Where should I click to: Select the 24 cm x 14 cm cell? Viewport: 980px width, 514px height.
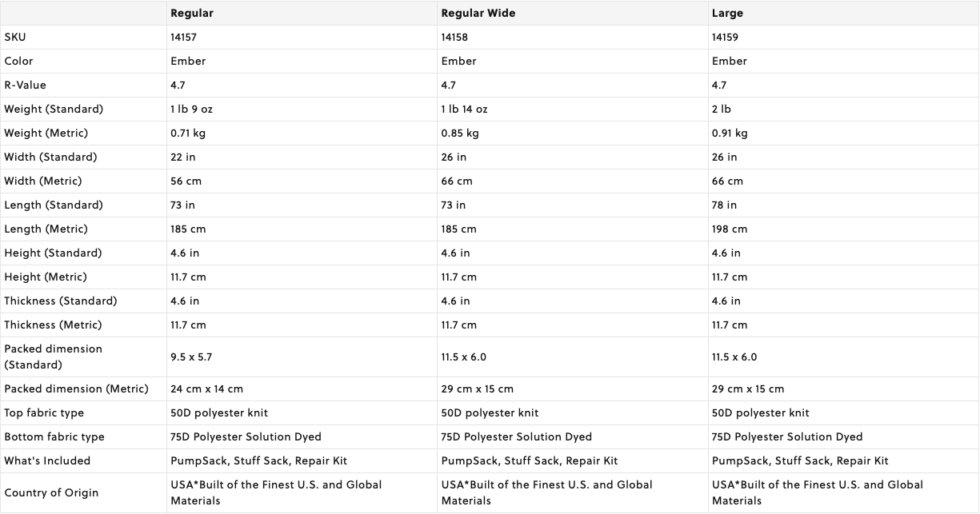coord(206,389)
